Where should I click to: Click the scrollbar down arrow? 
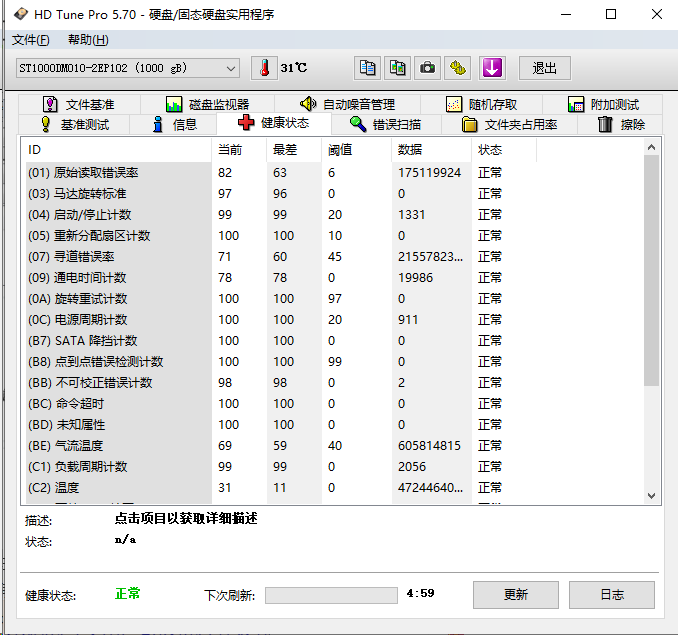pos(652,495)
